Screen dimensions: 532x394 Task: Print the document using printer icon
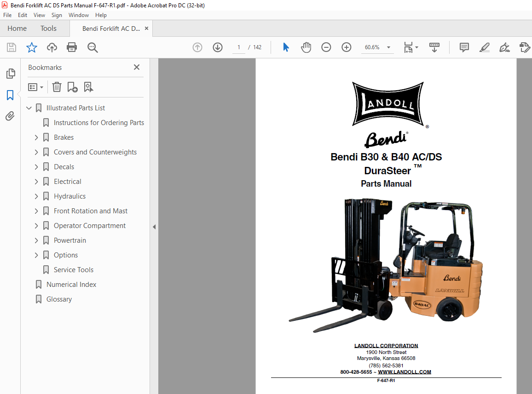[x=72, y=47]
